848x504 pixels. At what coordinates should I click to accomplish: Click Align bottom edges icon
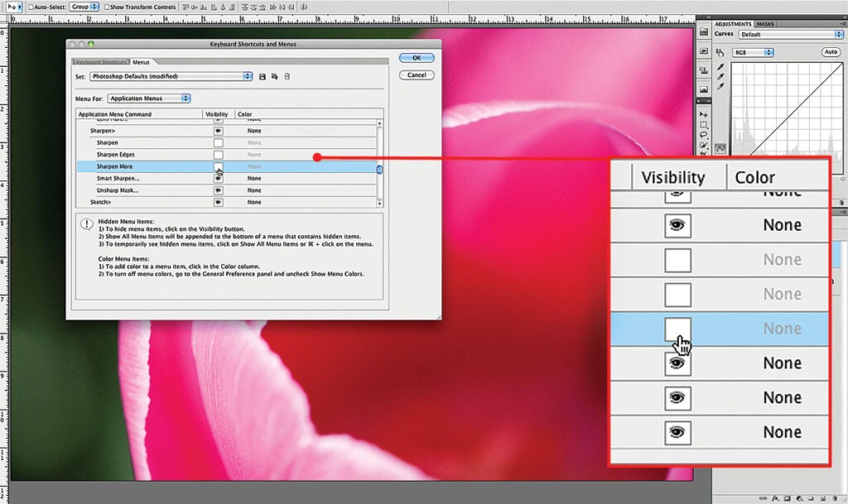pyautogui.click(x=204, y=7)
